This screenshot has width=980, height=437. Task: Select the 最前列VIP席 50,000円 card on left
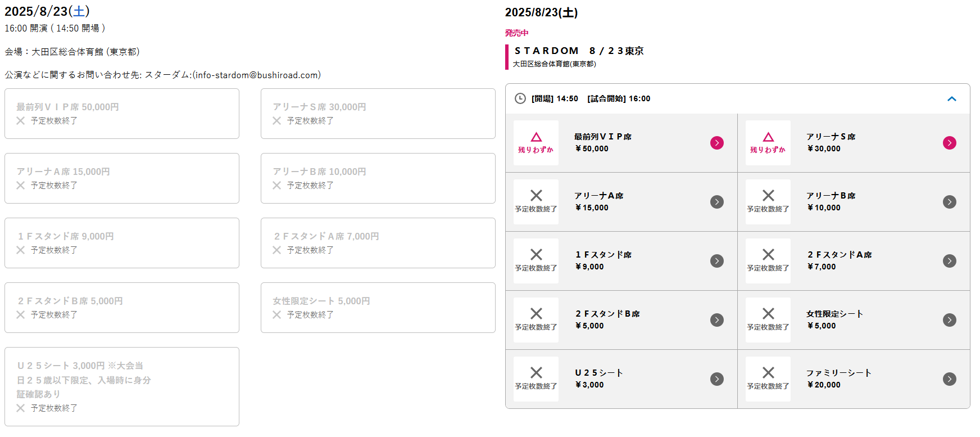click(122, 114)
